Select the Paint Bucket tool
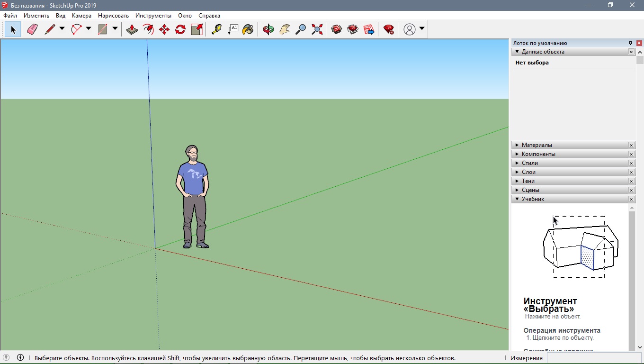Viewport: 644px width, 364px height. point(248,29)
